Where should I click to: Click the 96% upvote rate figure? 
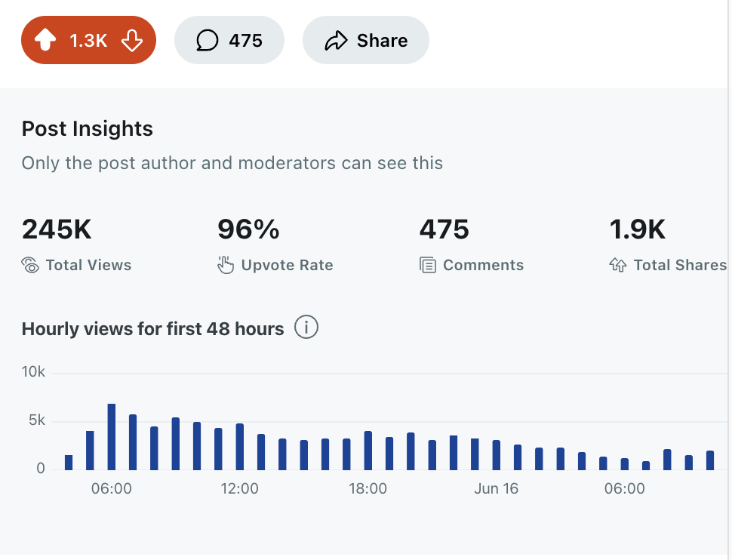pyautogui.click(x=248, y=229)
